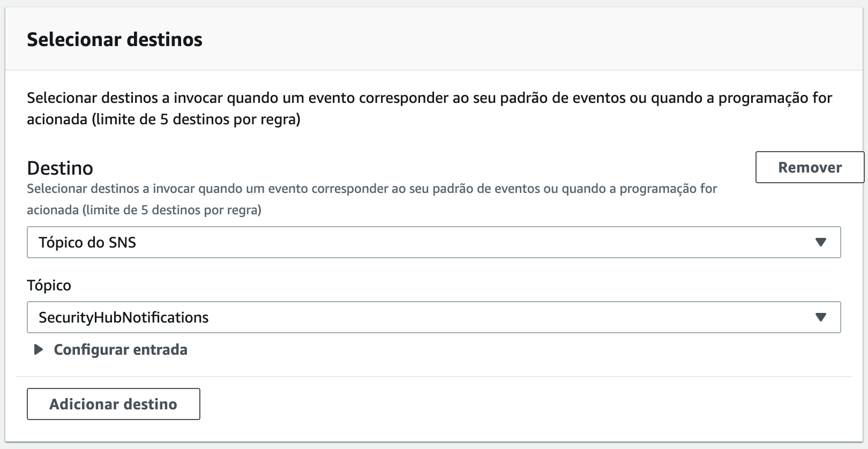The width and height of the screenshot is (868, 449).
Task: Click the Tópico field label
Action: 49,285
